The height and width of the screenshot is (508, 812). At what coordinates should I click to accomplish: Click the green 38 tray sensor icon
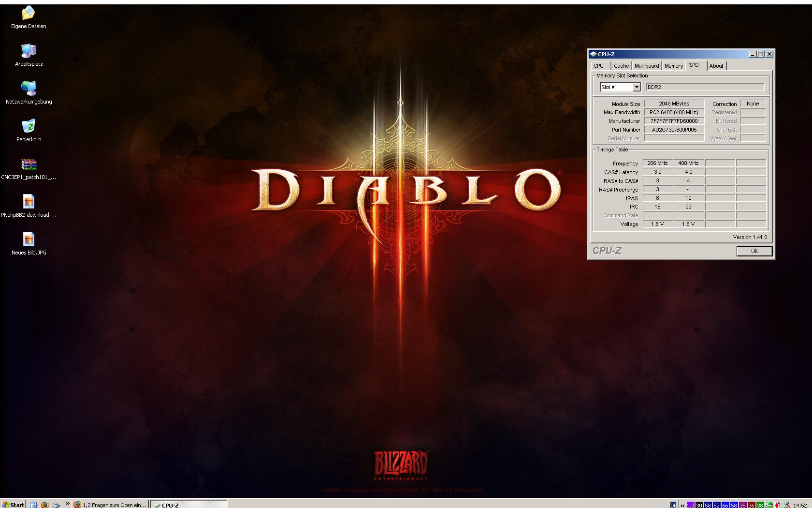(760, 505)
